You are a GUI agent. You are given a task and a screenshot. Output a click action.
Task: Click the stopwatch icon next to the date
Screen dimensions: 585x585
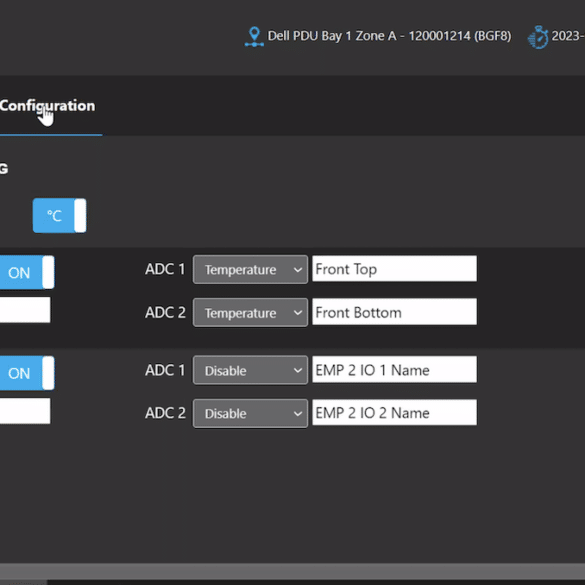pos(538,37)
